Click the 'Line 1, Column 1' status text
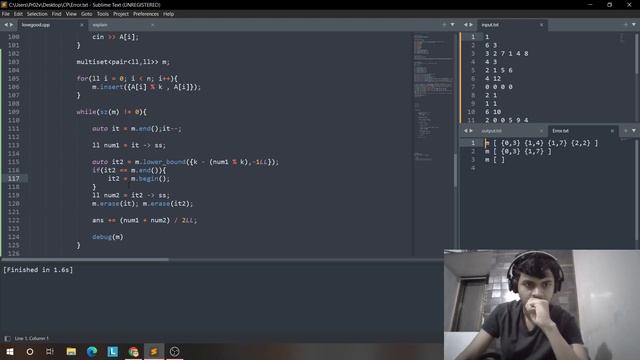The image size is (640, 360). pos(31,338)
